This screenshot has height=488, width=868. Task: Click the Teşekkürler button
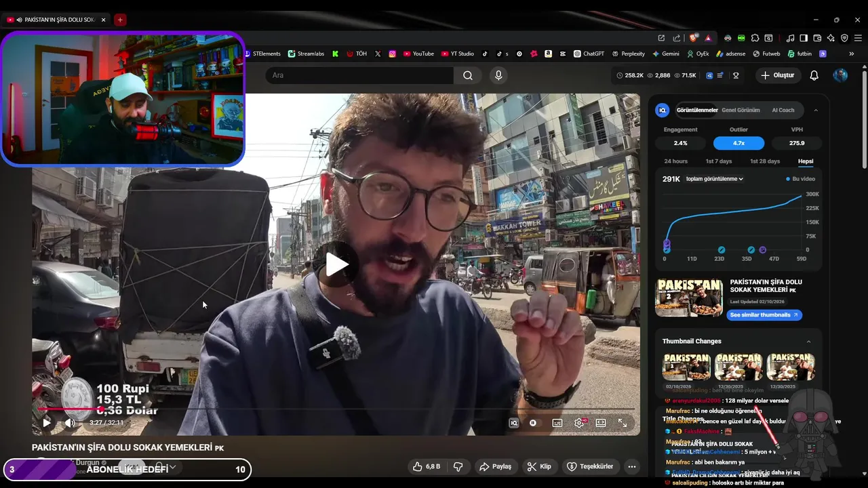click(590, 466)
